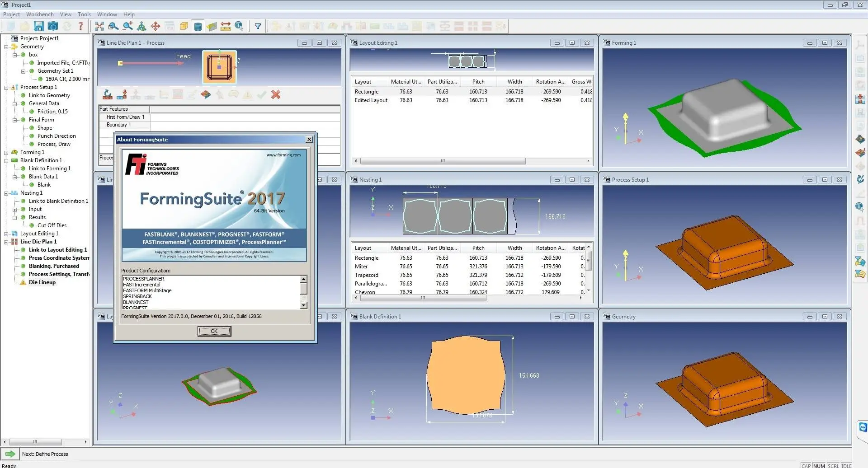Select Press Coordinate System tree item
The height and width of the screenshot is (468, 868).
click(59, 258)
